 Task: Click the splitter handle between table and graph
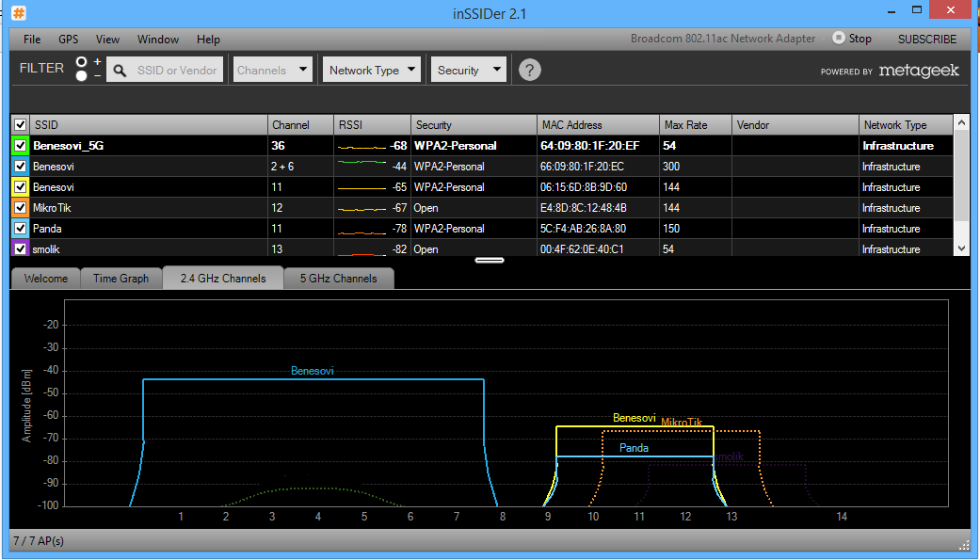[x=490, y=260]
